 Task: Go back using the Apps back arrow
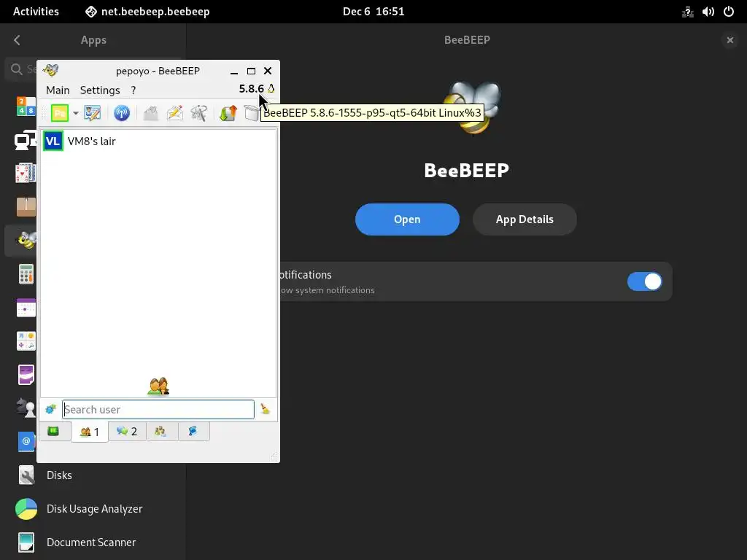[x=18, y=40]
